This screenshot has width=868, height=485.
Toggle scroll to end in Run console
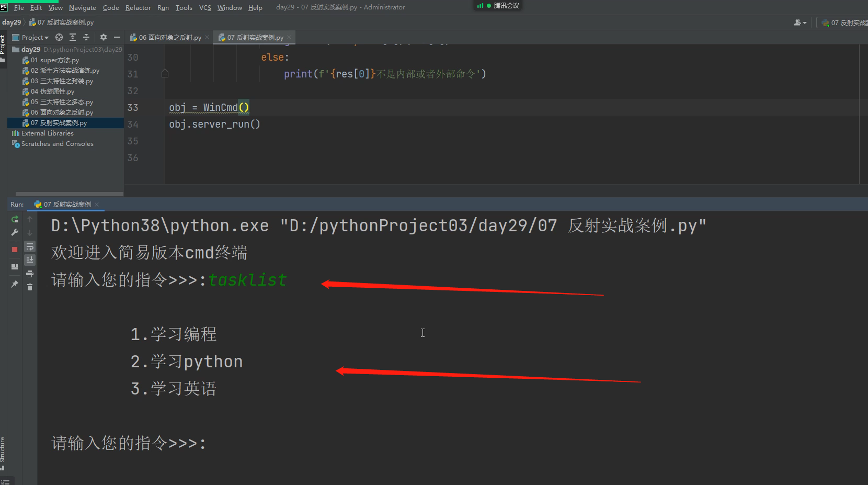[x=30, y=260]
